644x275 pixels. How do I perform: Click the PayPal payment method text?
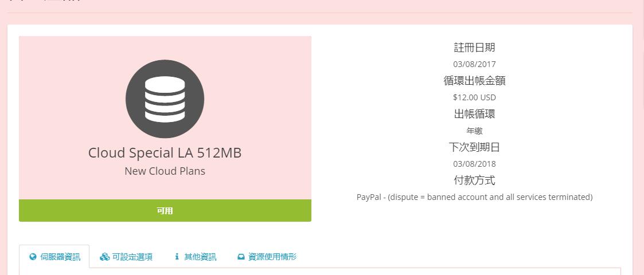[474, 197]
